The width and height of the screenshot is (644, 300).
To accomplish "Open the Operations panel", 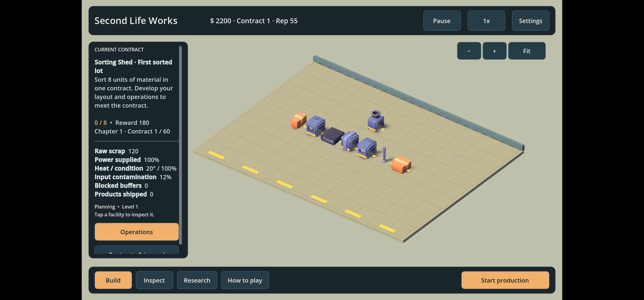I will point(137,232).
